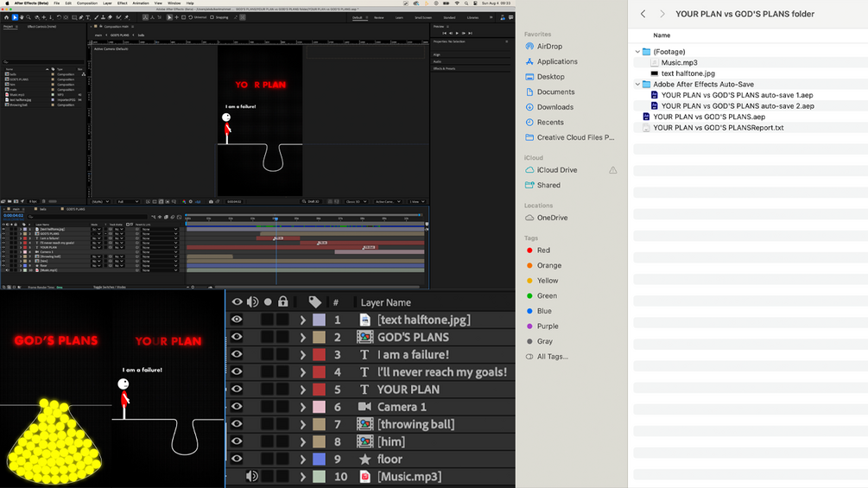
Task: Click the GOD'S PLANS layer composition icon
Action: tap(364, 337)
